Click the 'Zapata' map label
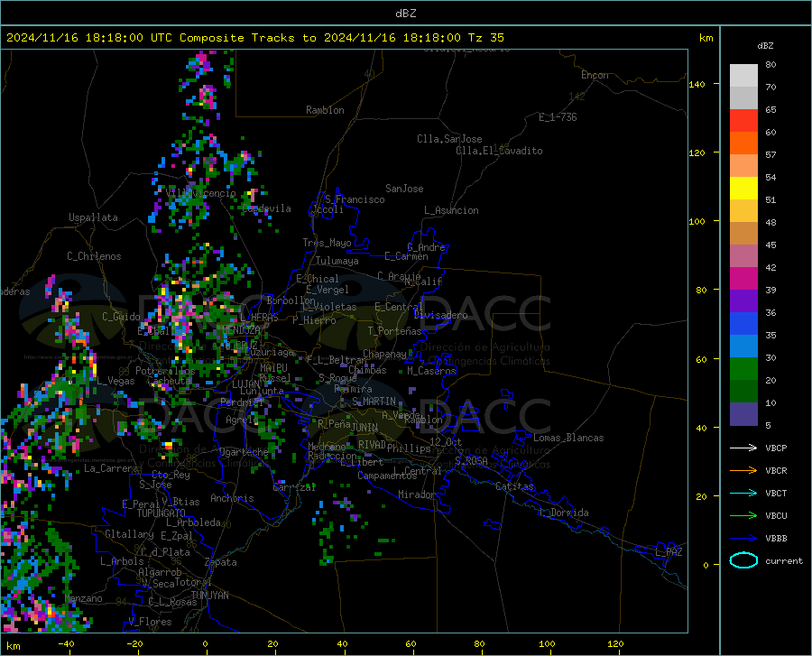This screenshot has height=656, width=812. click(x=221, y=562)
